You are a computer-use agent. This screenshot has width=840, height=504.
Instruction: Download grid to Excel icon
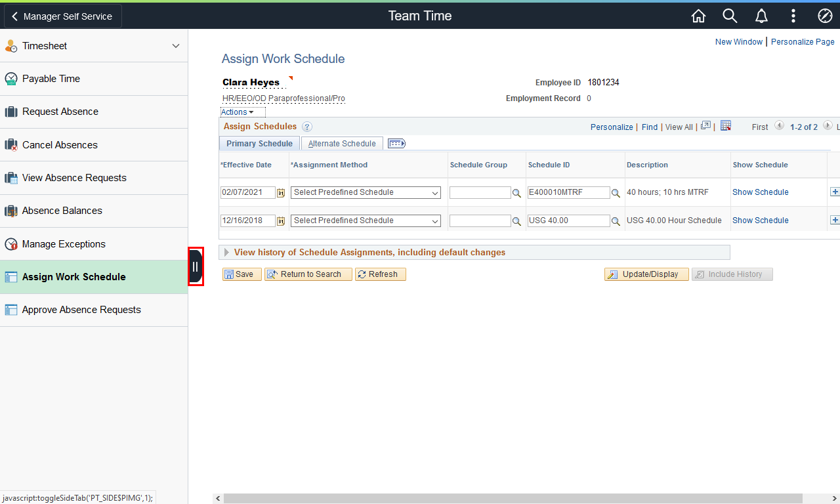pos(726,126)
